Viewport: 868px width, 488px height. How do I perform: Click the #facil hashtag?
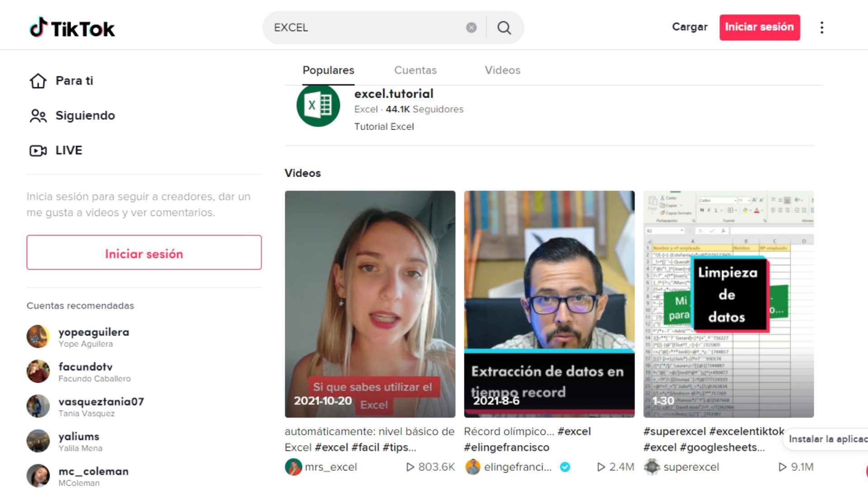click(x=365, y=447)
